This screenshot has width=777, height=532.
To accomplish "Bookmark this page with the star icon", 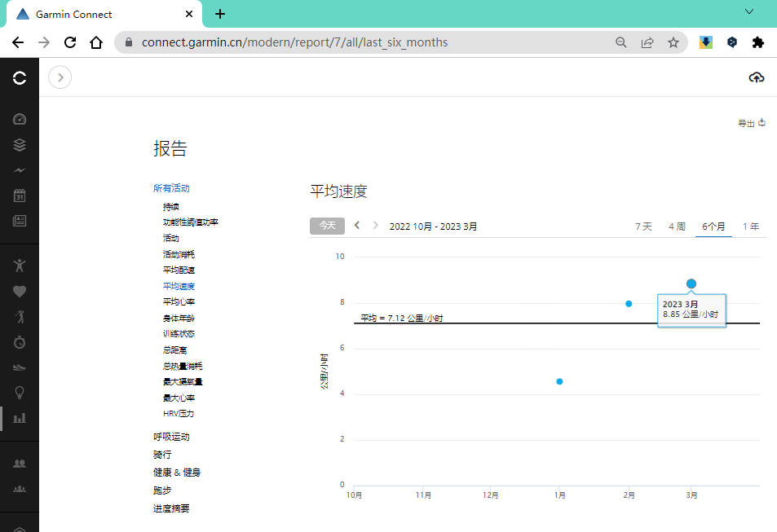I will 673,42.
